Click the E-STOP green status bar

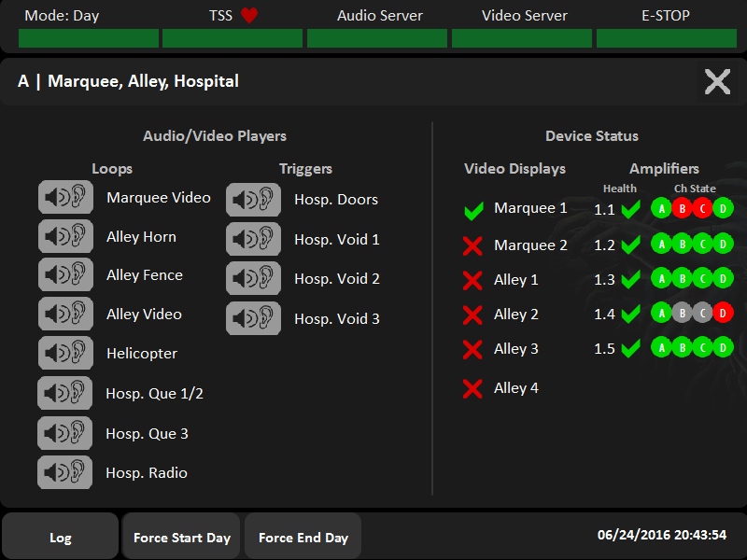click(667, 38)
